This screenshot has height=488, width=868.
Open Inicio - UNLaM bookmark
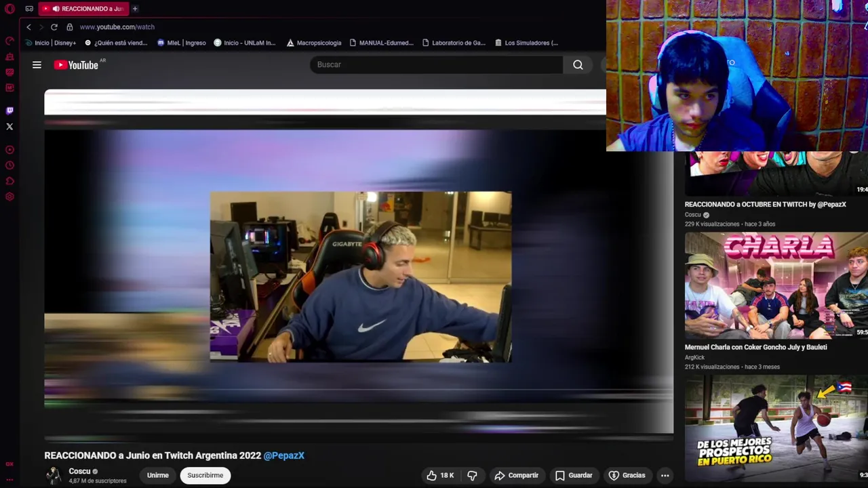pos(245,43)
